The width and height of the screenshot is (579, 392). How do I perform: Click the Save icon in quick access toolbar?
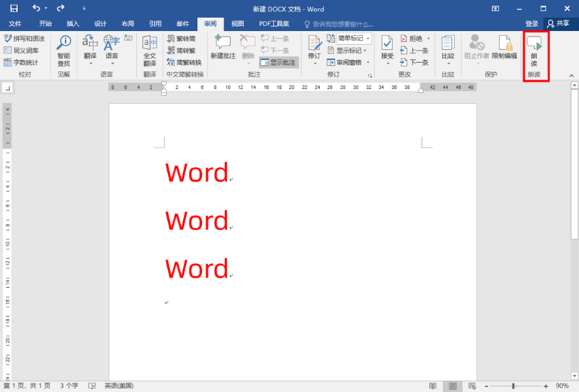click(x=14, y=8)
